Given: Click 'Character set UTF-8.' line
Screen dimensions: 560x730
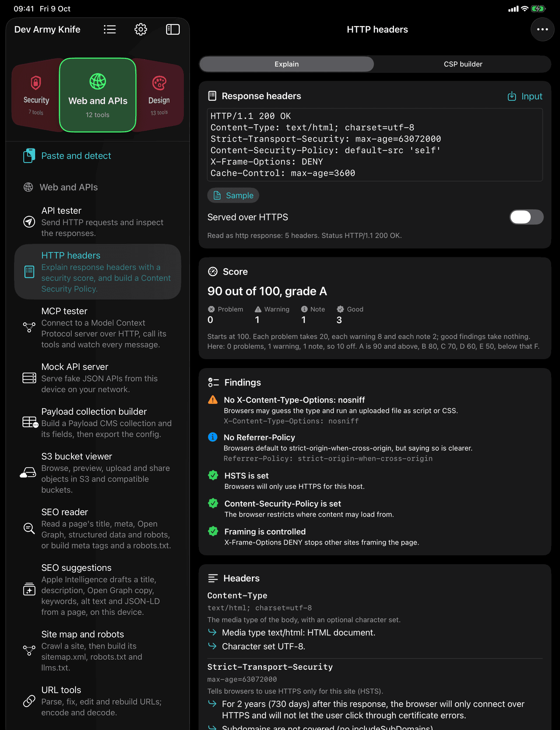Looking at the screenshot, I should click(x=264, y=646).
